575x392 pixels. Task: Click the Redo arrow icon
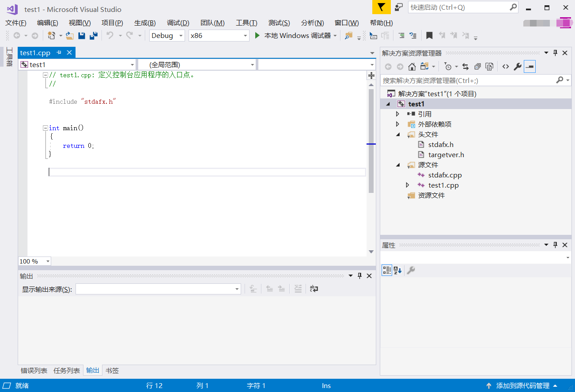click(129, 35)
